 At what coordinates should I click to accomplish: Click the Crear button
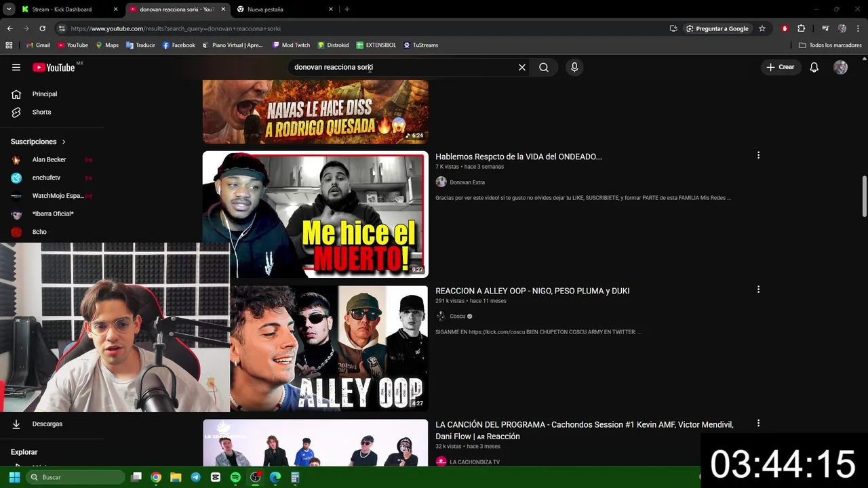(780, 67)
